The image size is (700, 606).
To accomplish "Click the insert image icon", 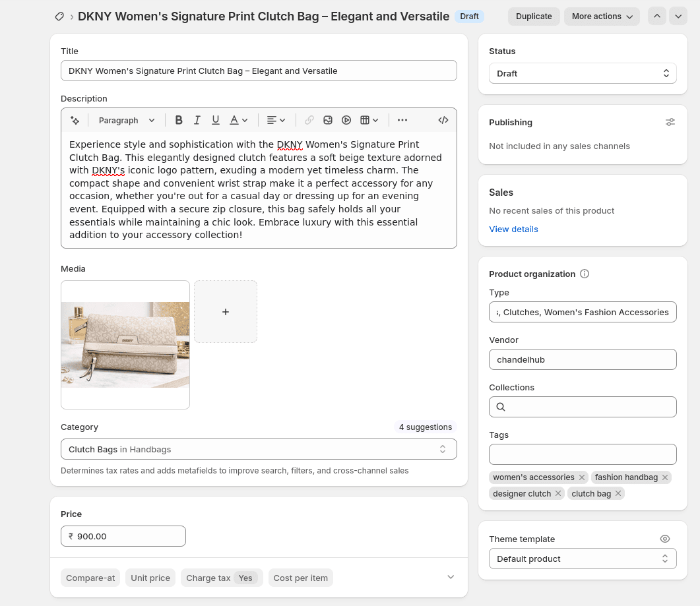I will pyautogui.click(x=328, y=120).
